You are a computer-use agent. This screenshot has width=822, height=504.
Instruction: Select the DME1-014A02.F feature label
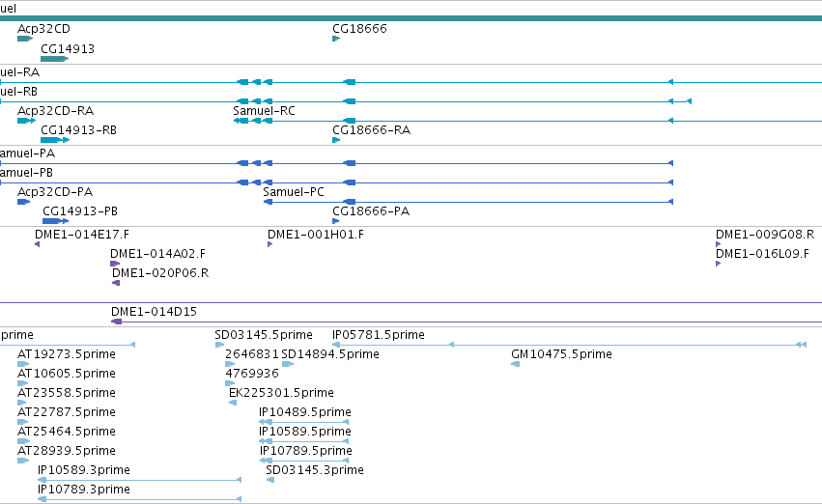(x=157, y=254)
